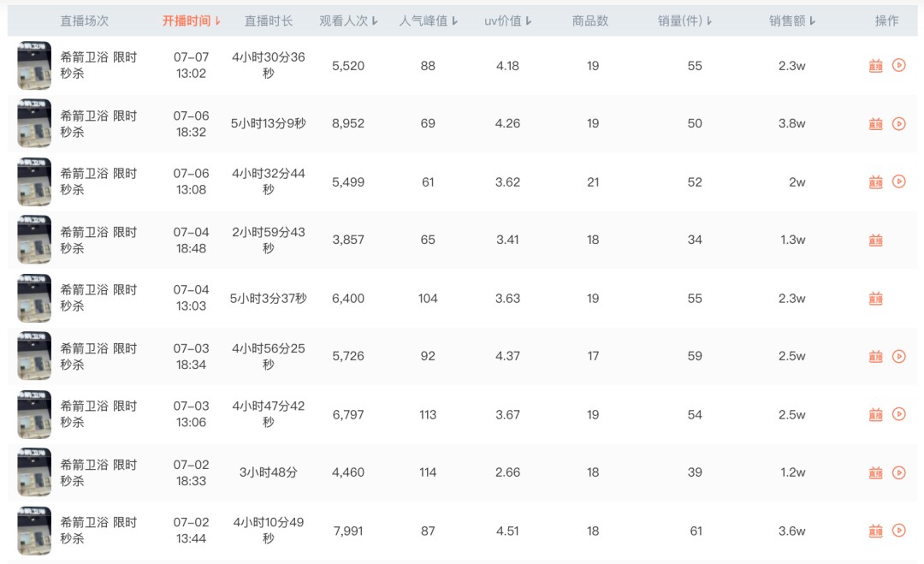Image resolution: width=924 pixels, height=564 pixels.
Task: Select uv value 4.51
Action: (x=507, y=531)
